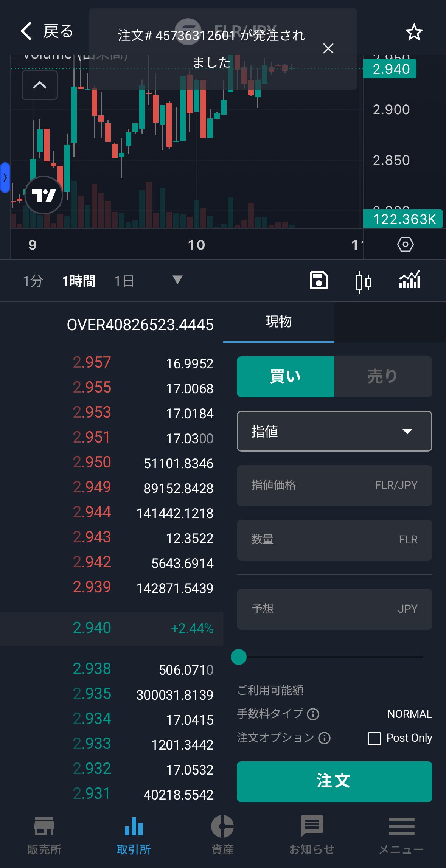Expand the blue side panel handle

[x=5, y=177]
